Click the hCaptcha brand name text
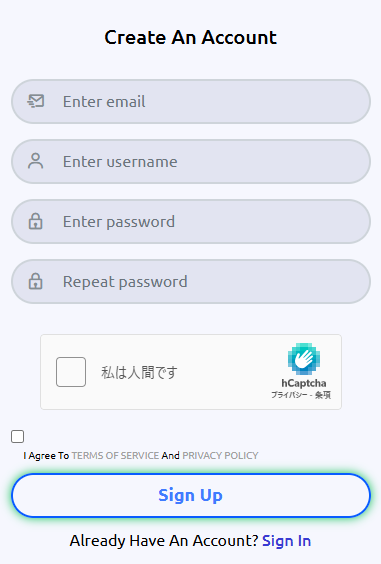Viewport: 381px width, 564px height. coord(304,383)
